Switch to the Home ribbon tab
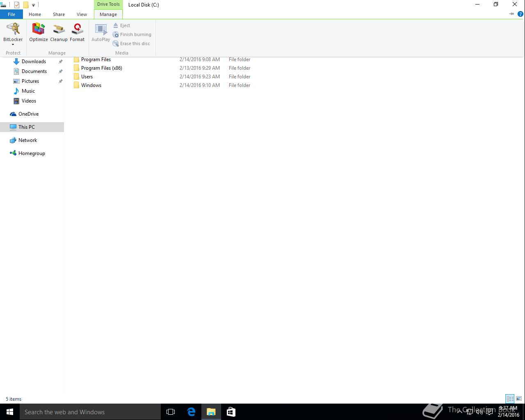Image resolution: width=525 pixels, height=420 pixels. tap(35, 14)
